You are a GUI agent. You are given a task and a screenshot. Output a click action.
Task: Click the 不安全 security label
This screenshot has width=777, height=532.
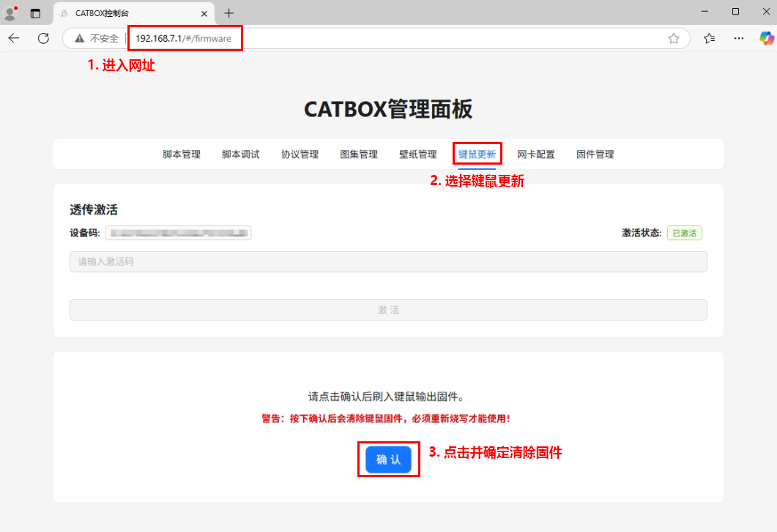coord(104,38)
